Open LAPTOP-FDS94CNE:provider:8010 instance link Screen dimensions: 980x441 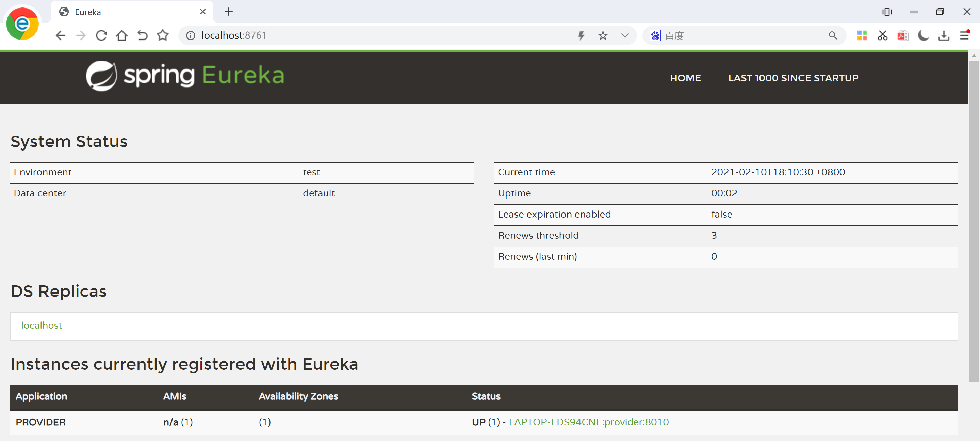pyautogui.click(x=589, y=422)
